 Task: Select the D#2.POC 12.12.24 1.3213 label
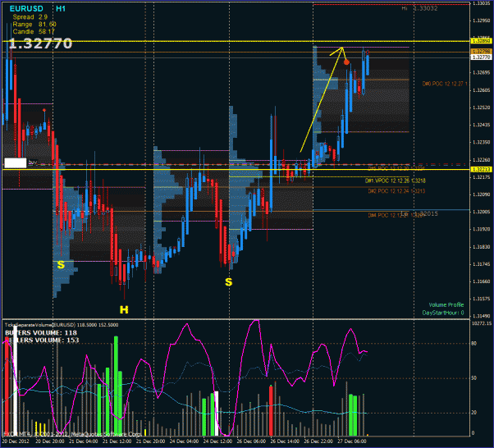396,191
